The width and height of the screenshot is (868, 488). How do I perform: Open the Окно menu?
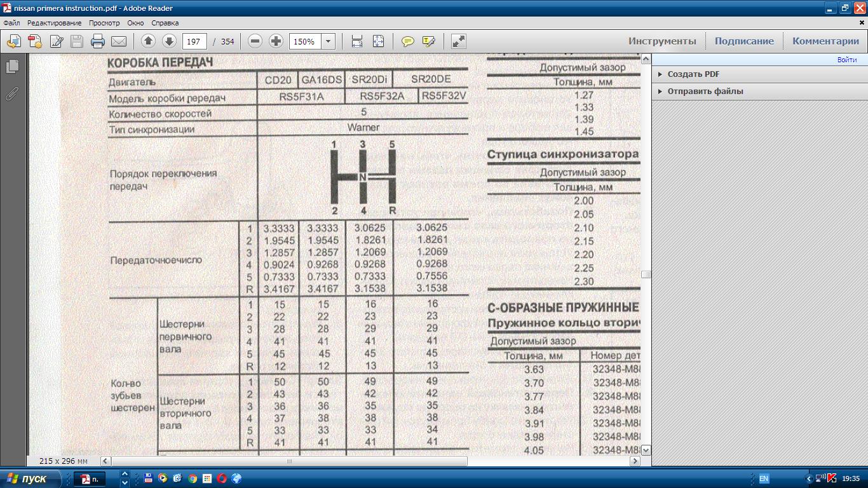coord(135,23)
